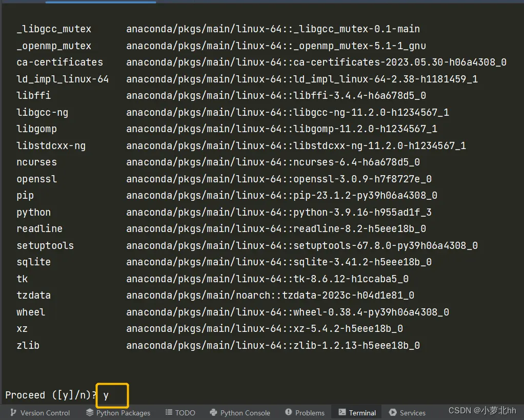Viewport: 524px width, 420px height.
Task: Click the typed 'y' in the prompt
Action: pos(106,395)
